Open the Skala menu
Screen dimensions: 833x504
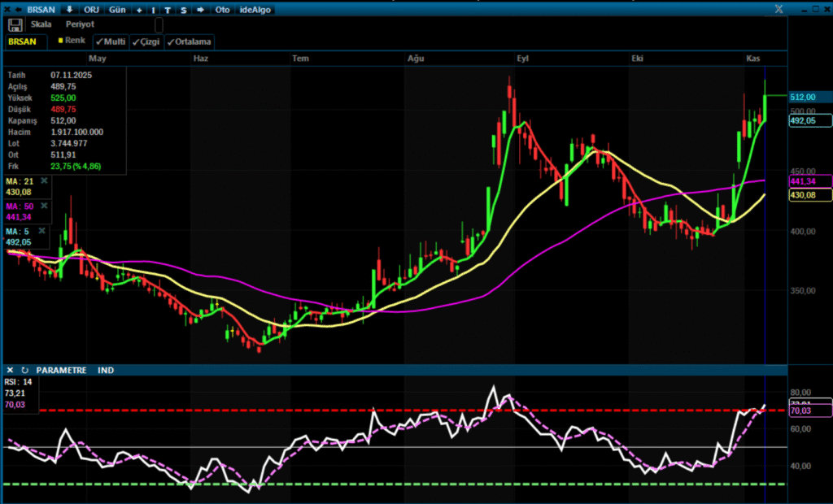coord(41,24)
